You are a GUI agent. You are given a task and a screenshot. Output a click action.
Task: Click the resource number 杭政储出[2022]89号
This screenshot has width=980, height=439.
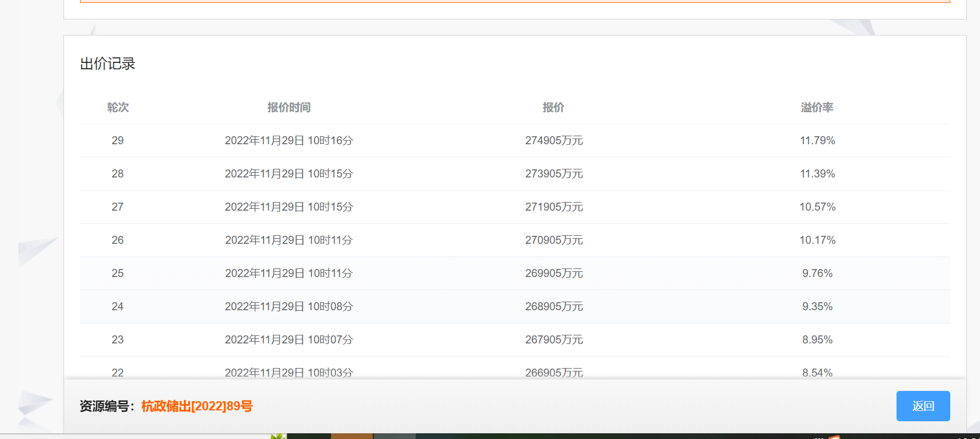pyautogui.click(x=197, y=406)
